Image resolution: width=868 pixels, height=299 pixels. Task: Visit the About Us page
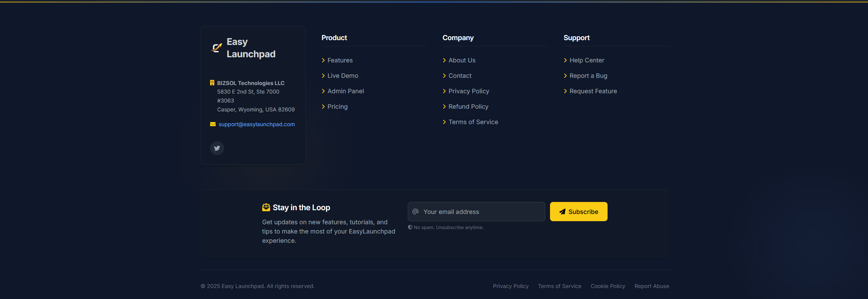click(462, 60)
